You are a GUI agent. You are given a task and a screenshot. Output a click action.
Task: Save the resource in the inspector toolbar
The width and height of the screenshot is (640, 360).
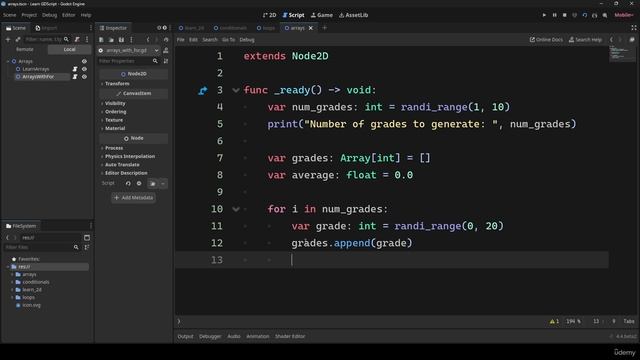pyautogui.click(x=121, y=40)
